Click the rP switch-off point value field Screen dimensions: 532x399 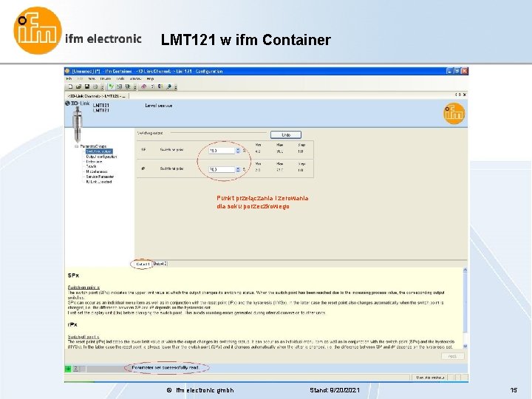pyautogui.click(x=222, y=169)
